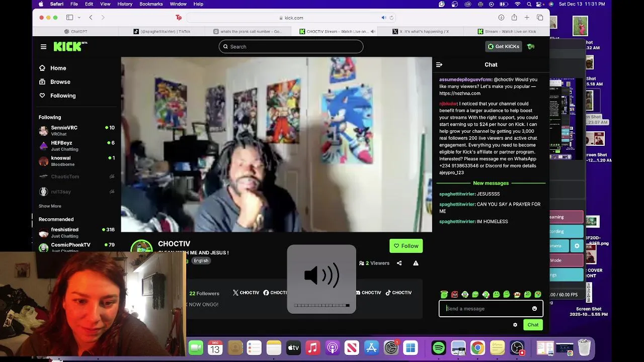Click the Safari address bar showing kick.com
Image resolution: width=644 pixels, height=362 pixels.
point(291,18)
